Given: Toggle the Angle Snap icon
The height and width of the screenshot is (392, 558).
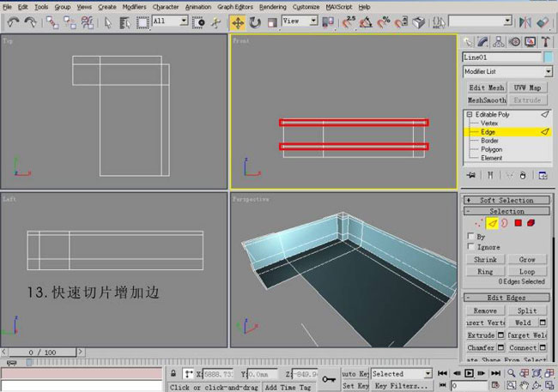Looking at the screenshot, I should (366, 23).
